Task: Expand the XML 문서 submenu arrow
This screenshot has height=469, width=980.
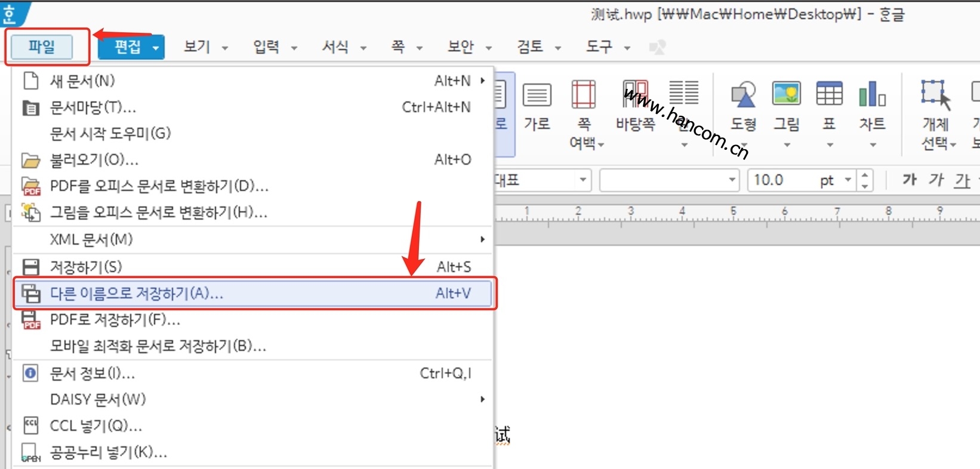Action: [482, 239]
